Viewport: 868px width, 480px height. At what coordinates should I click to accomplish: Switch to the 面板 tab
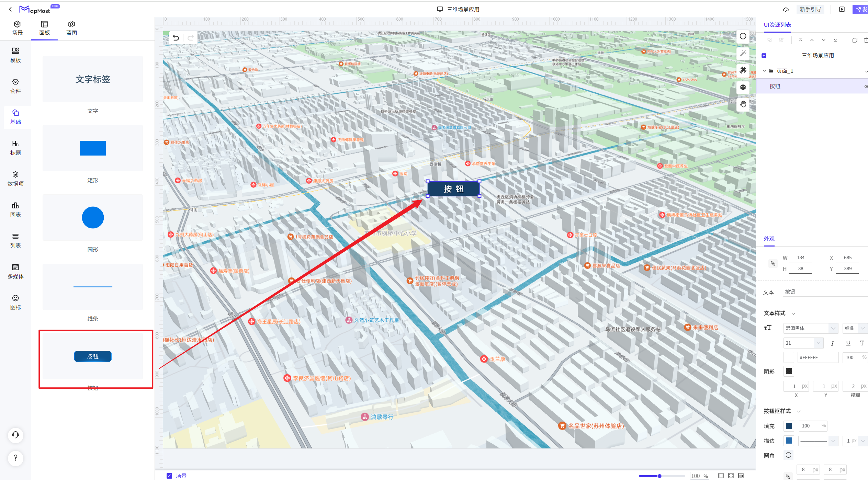click(x=44, y=28)
